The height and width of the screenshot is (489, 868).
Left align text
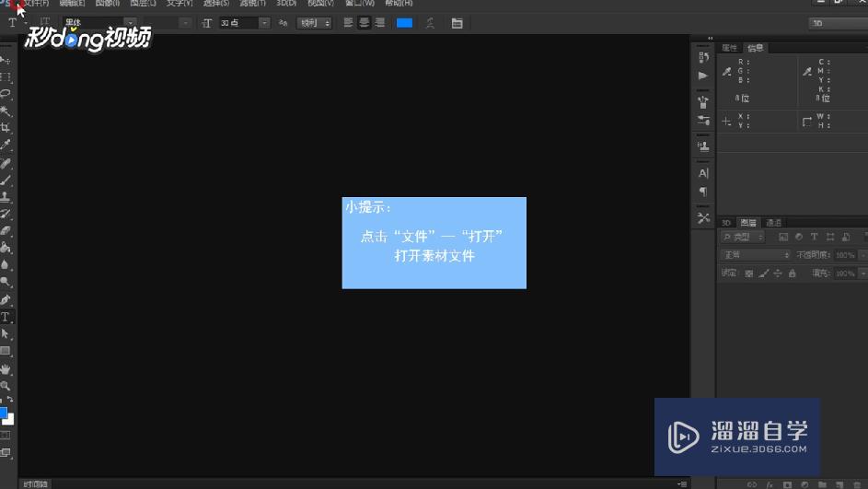click(348, 23)
